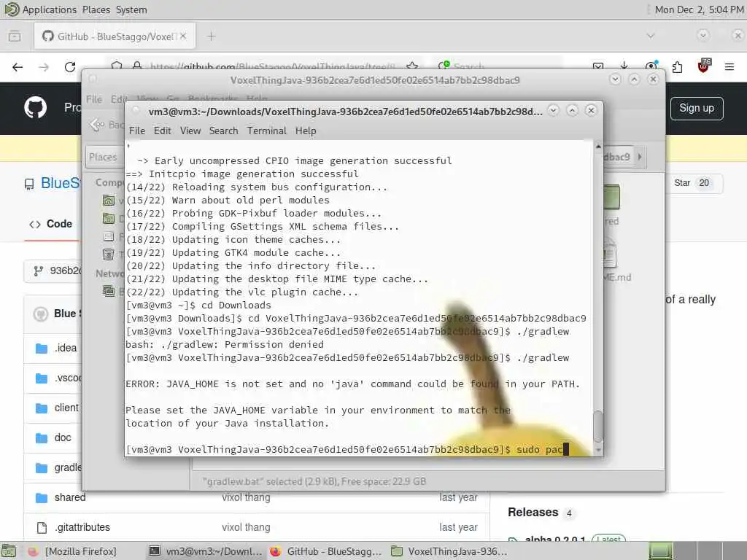Viewport: 747px width, 560px height.
Task: Open file manager's Places sidebar dropdown
Action: [104, 157]
